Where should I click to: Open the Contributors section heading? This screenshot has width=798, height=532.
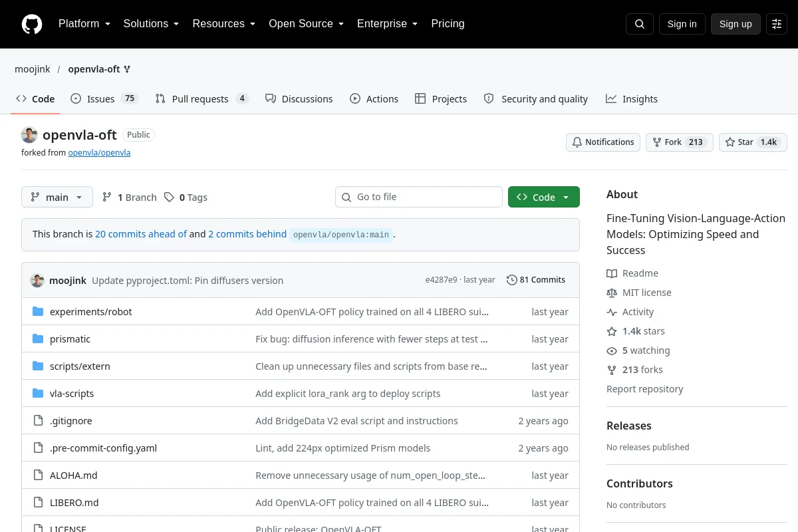(x=640, y=483)
